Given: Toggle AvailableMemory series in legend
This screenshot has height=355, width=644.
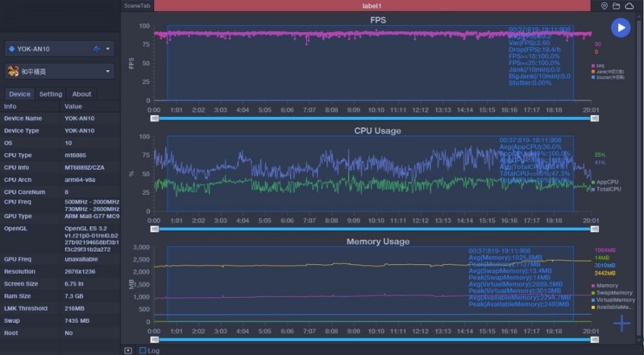Looking at the screenshot, I should pyautogui.click(x=612, y=307).
